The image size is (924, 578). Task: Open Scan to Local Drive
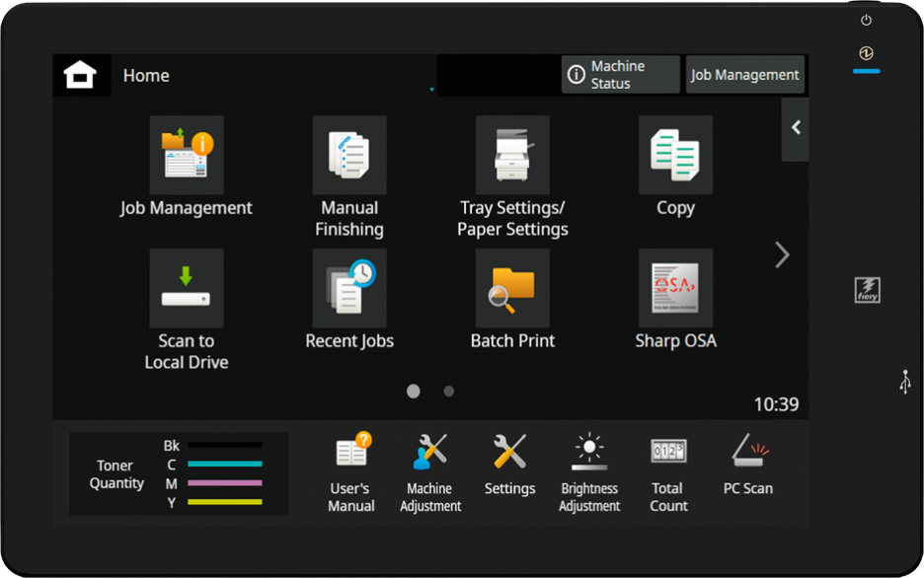(x=187, y=288)
